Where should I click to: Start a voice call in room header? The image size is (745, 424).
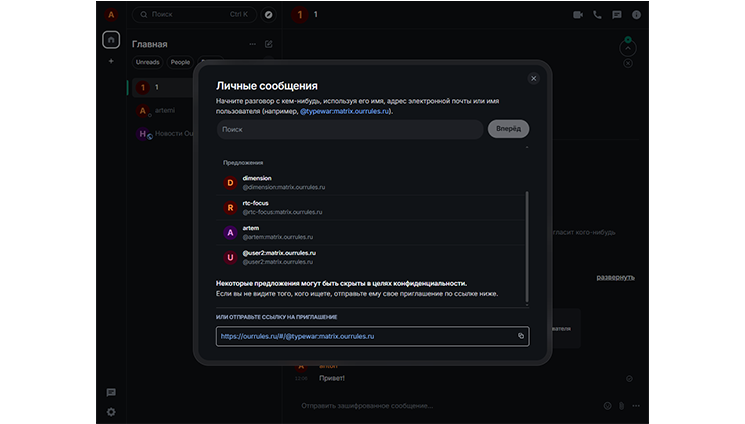tap(597, 15)
